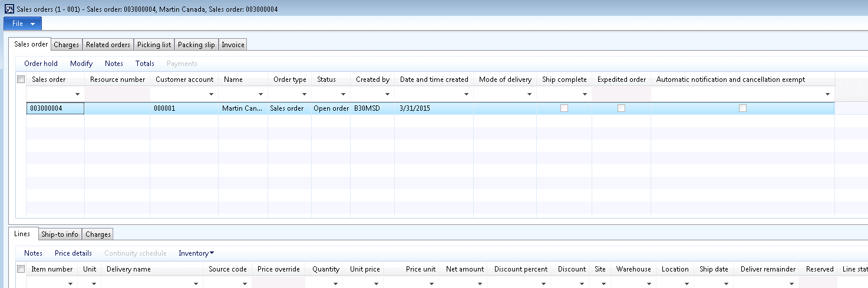Open the Invoice tab

point(233,45)
